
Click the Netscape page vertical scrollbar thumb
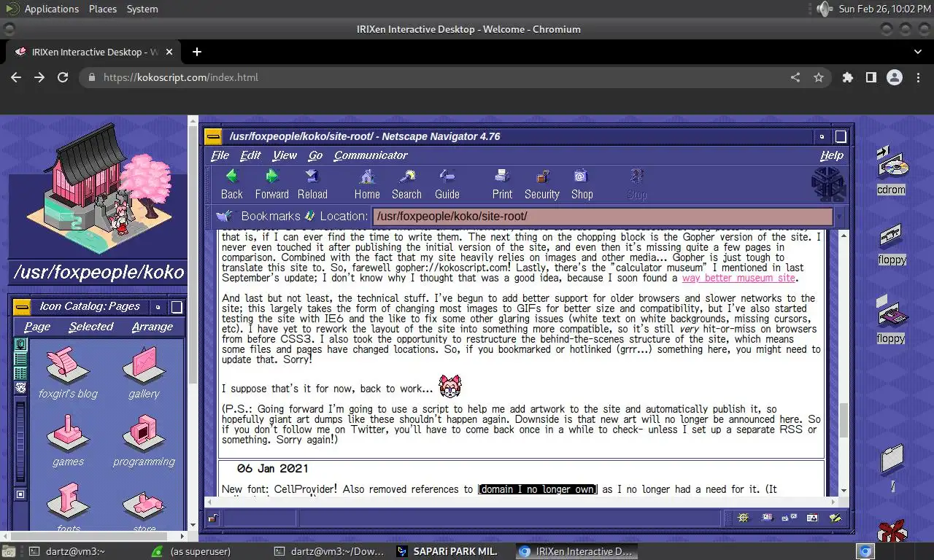(844, 419)
